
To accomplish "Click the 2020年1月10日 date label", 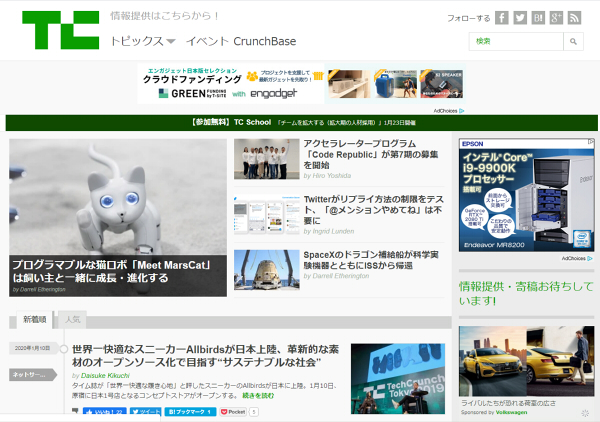I will (33, 348).
